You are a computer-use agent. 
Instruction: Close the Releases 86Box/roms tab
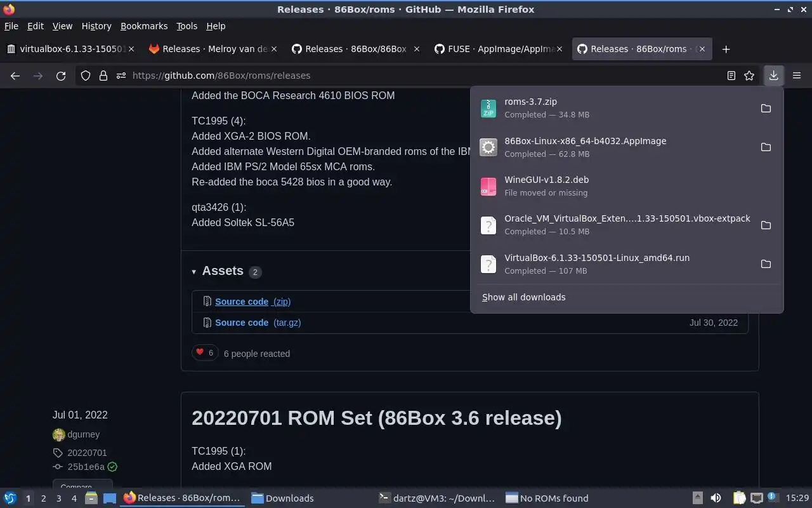(x=702, y=49)
